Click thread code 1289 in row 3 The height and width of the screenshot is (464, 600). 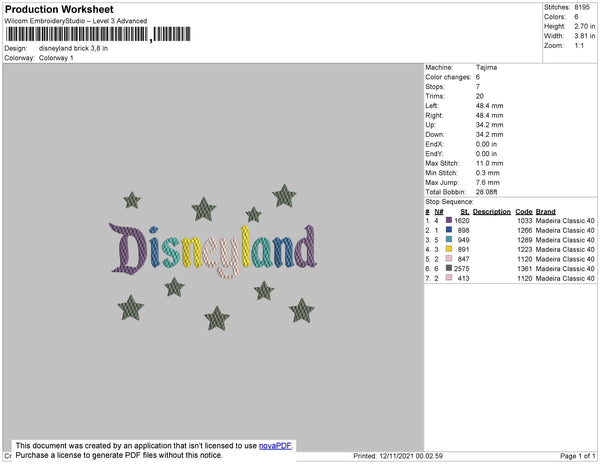tap(525, 240)
